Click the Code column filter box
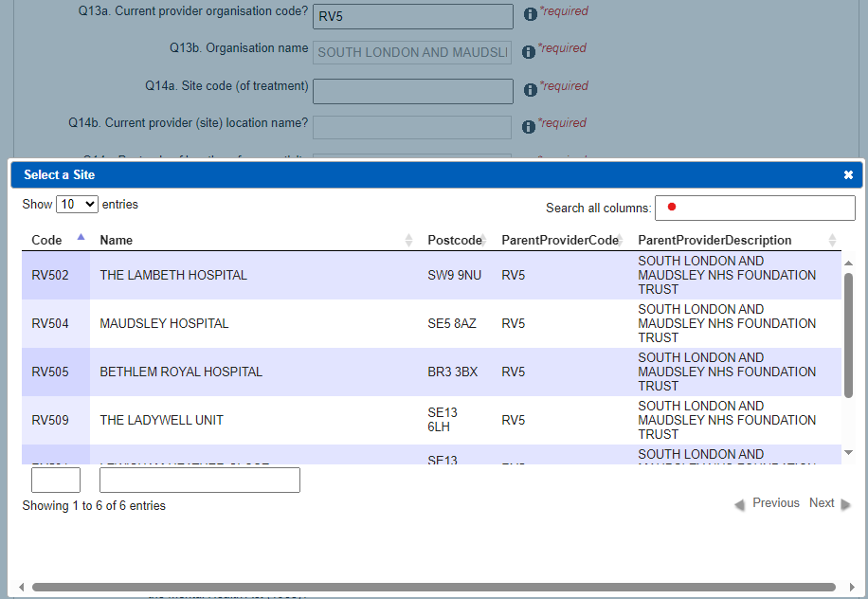868x599 pixels. tap(55, 480)
